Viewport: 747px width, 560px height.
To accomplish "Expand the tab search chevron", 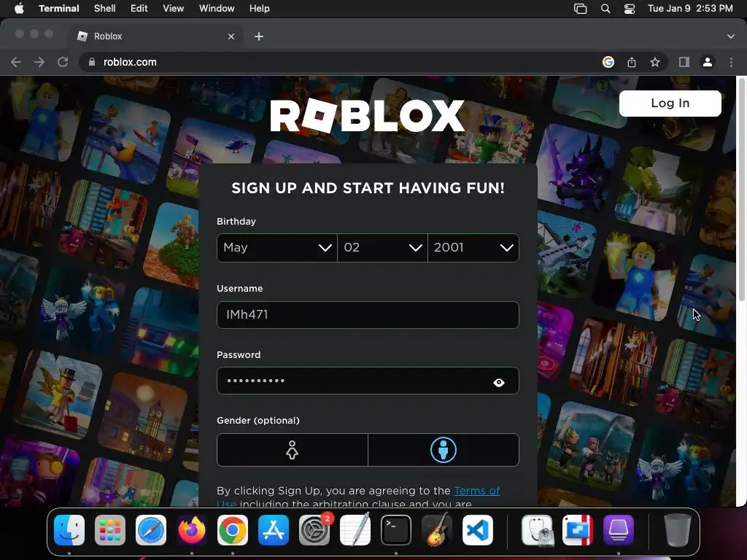I will point(731,36).
